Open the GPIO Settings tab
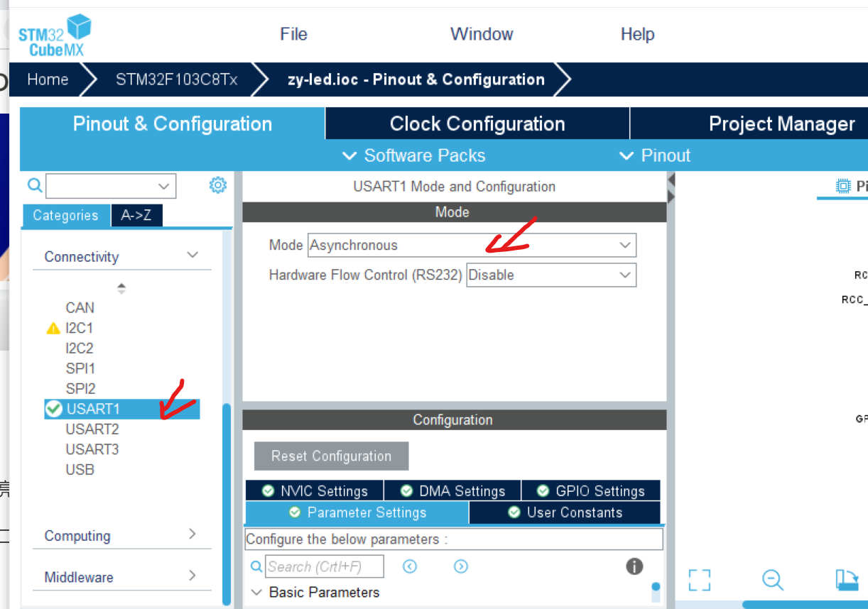Image resolution: width=868 pixels, height=609 pixels. 591,490
